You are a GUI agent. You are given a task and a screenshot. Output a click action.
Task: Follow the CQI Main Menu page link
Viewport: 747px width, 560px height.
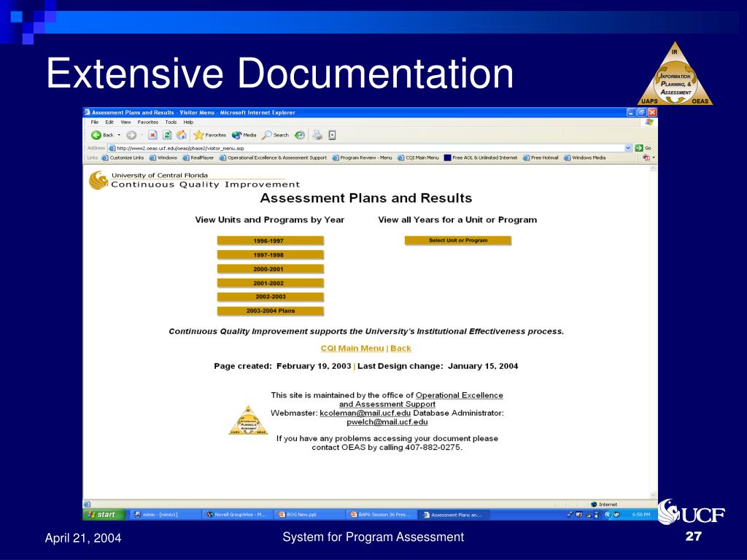[352, 348]
